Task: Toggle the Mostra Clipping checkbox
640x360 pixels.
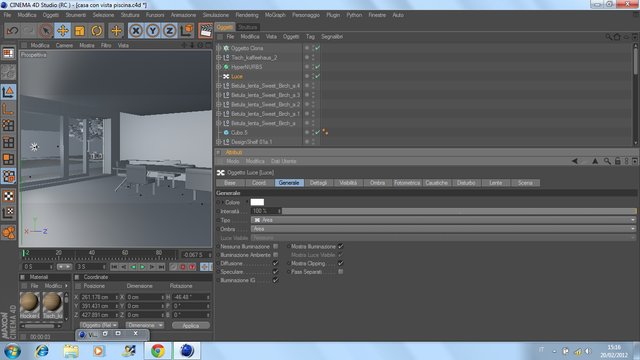Action: pos(340,263)
